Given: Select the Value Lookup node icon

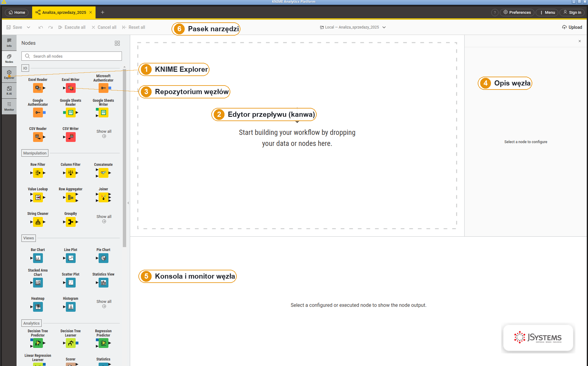Looking at the screenshot, I should click(38, 197).
